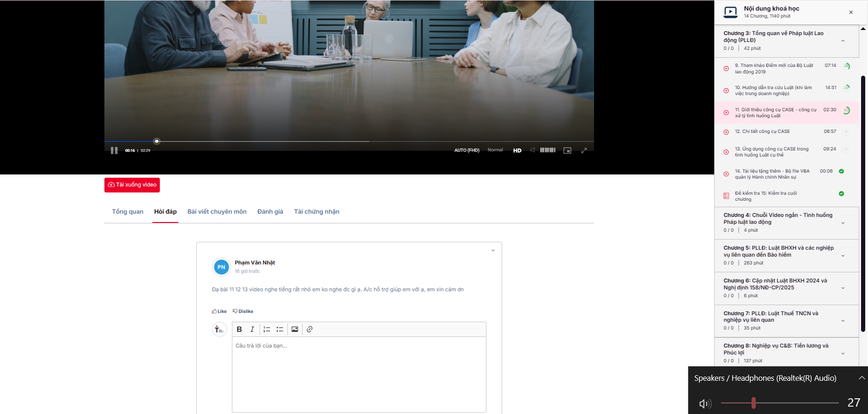Toggle bold formatting in reply editor
Screen dimensions: 868x414
coord(239,330)
